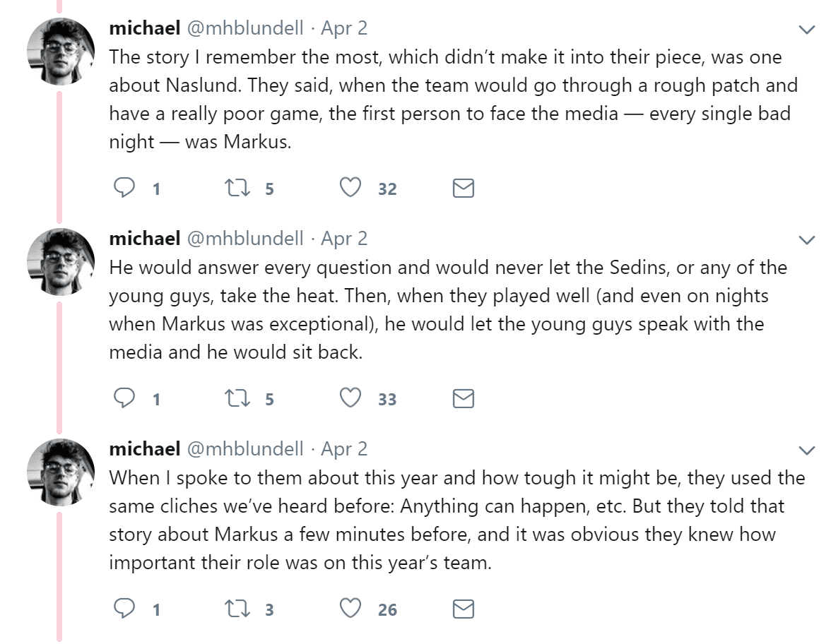Click envelope icon under second tweet

[462, 398]
